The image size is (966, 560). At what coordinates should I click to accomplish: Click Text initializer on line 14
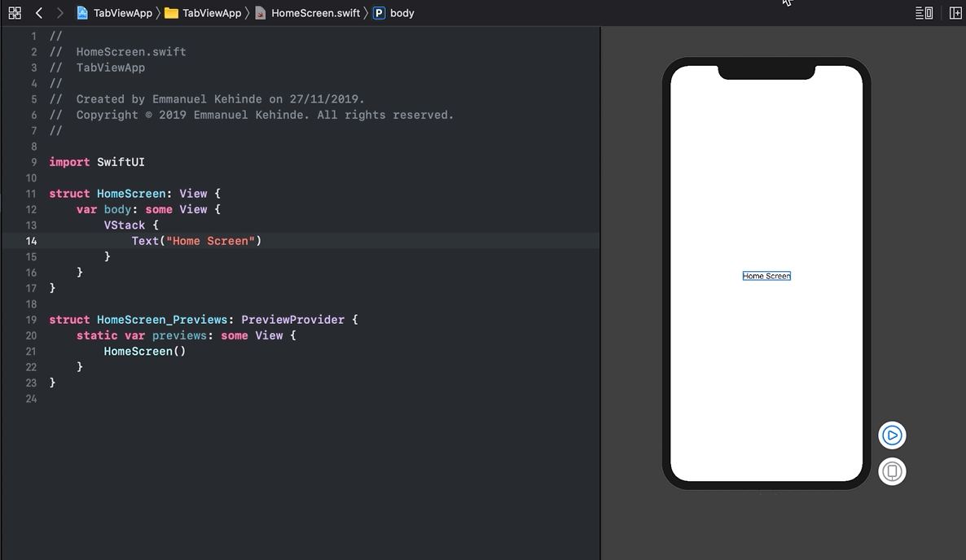click(145, 241)
